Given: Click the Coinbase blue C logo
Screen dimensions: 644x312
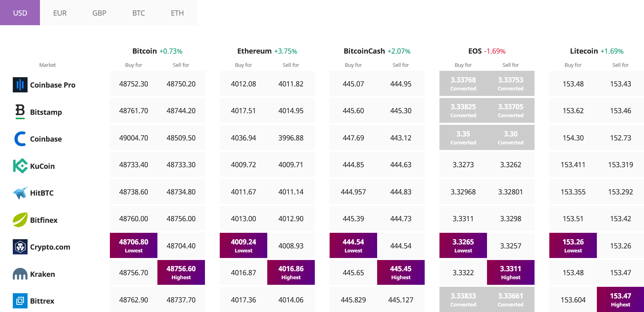Looking at the screenshot, I should tap(20, 139).
